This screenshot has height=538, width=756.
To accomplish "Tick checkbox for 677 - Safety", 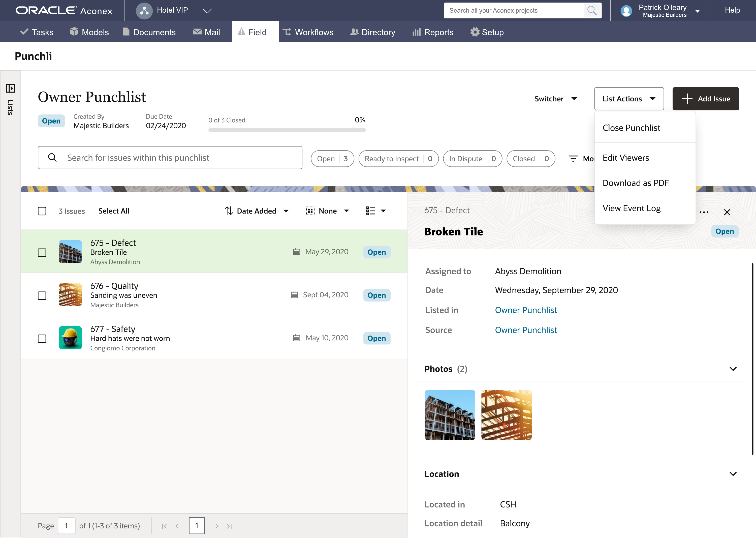I will click(42, 339).
